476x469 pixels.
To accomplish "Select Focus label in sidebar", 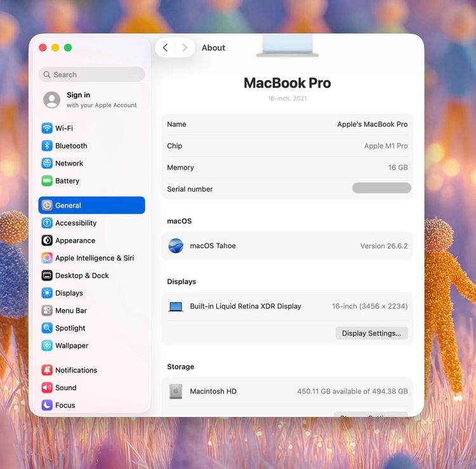I will (65, 405).
